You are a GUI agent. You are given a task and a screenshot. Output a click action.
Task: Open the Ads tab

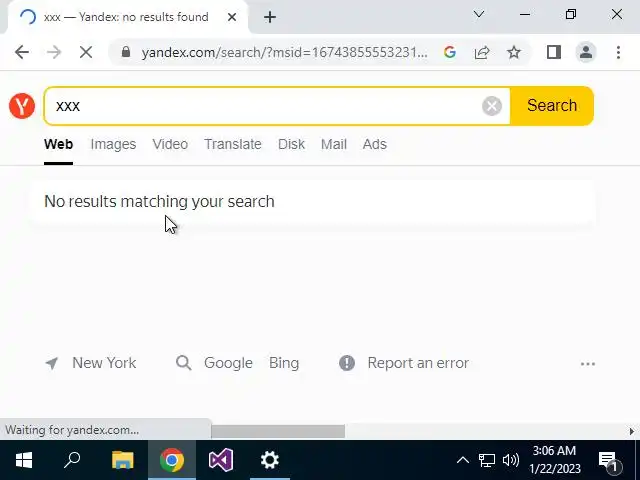point(375,144)
